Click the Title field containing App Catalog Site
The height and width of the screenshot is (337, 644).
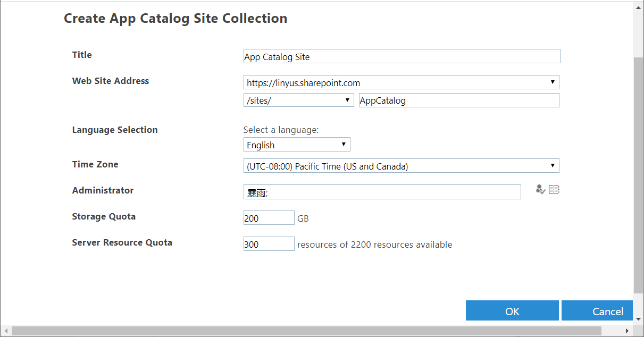point(402,56)
